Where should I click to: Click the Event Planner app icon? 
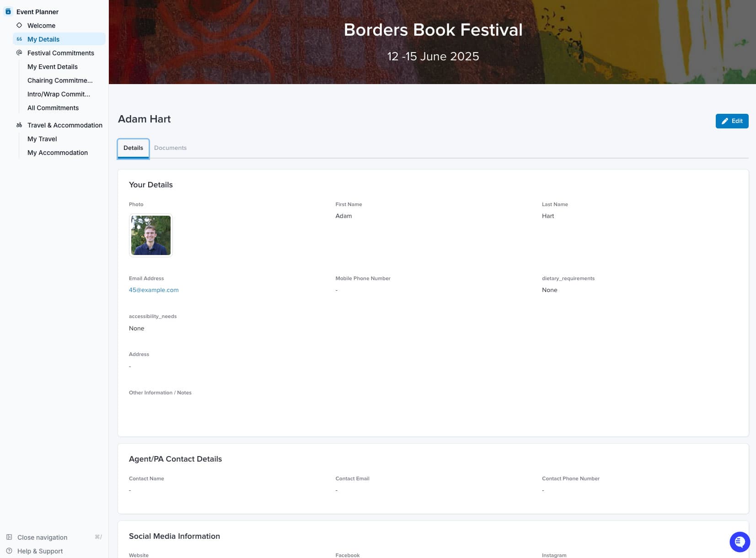pyautogui.click(x=8, y=11)
